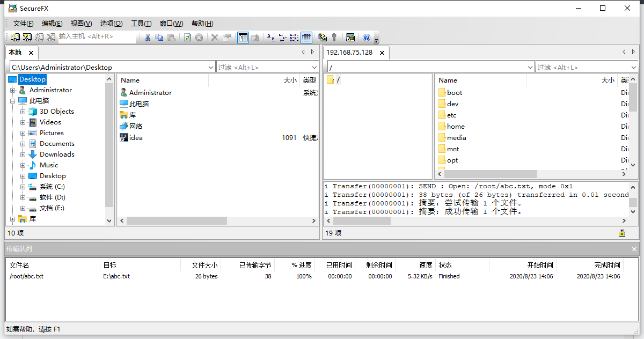Image resolution: width=644 pixels, height=339 pixels.
Task: Open the 窗口(W) menu
Action: coord(171,24)
